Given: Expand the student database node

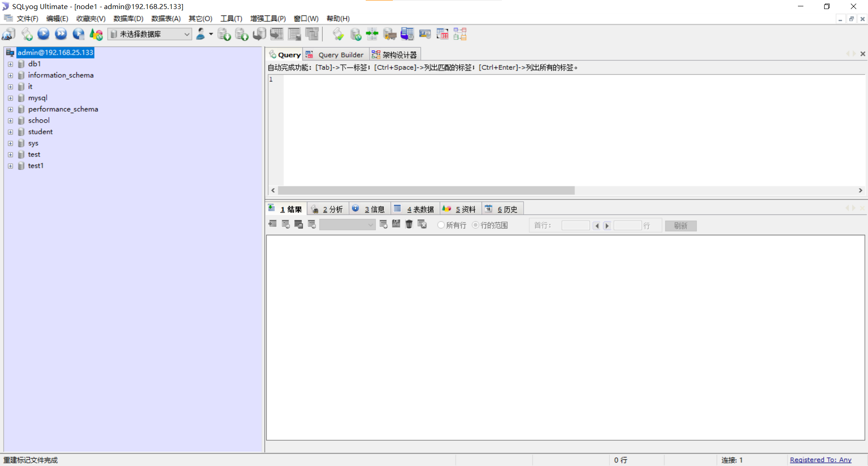Looking at the screenshot, I should coord(10,132).
